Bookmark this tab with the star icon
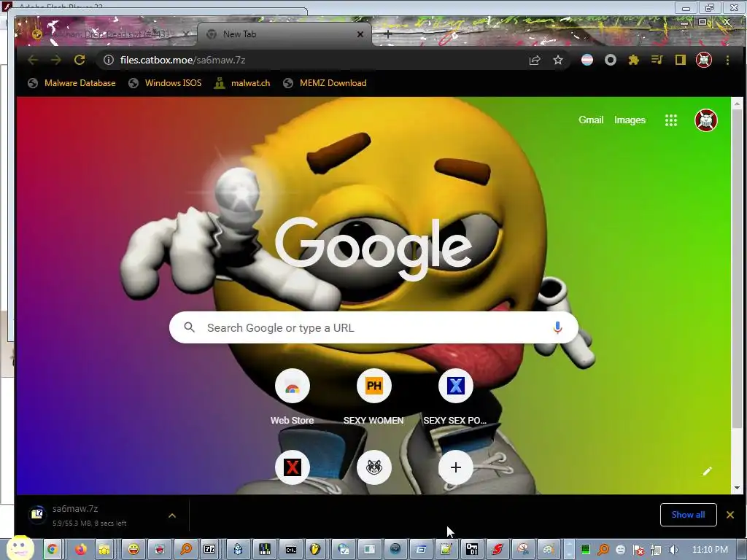 pos(558,60)
